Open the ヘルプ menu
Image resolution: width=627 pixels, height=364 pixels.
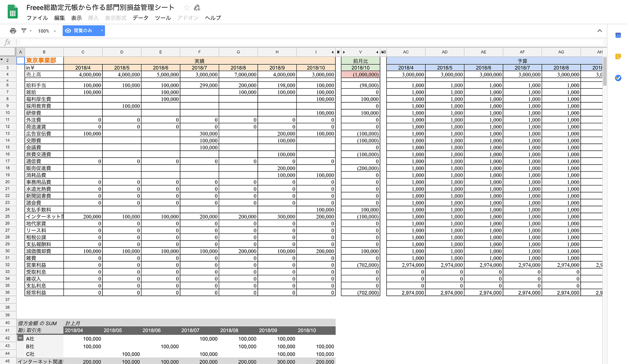pos(213,18)
